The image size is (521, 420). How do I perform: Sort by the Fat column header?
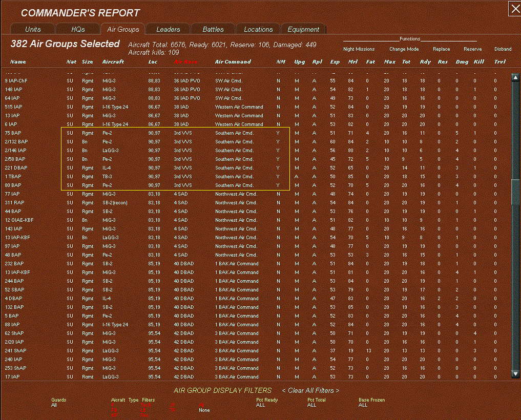click(370, 62)
